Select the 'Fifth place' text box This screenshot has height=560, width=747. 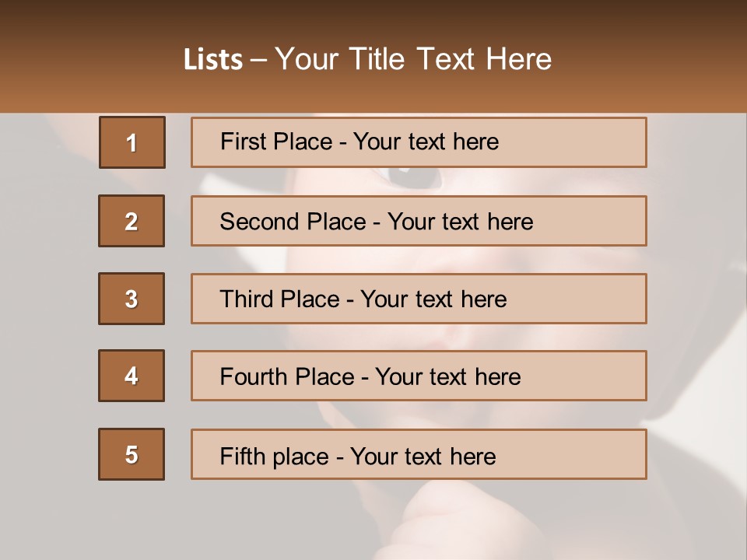419,454
